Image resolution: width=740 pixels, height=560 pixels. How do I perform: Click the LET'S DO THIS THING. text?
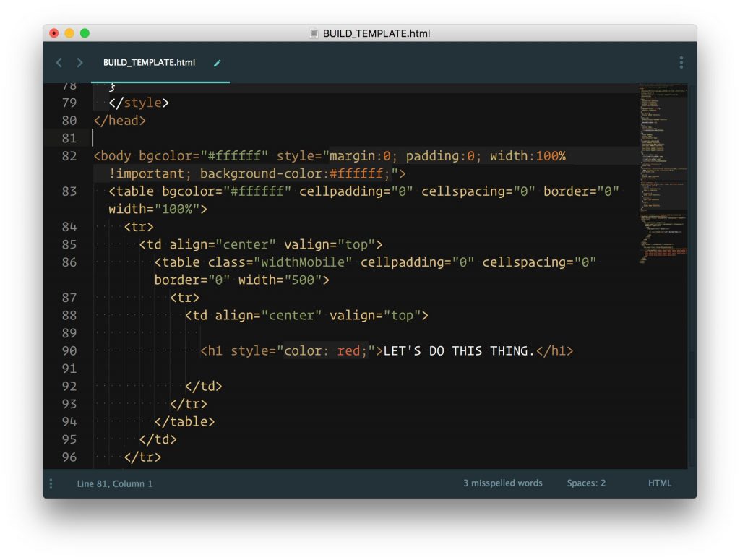click(x=459, y=351)
